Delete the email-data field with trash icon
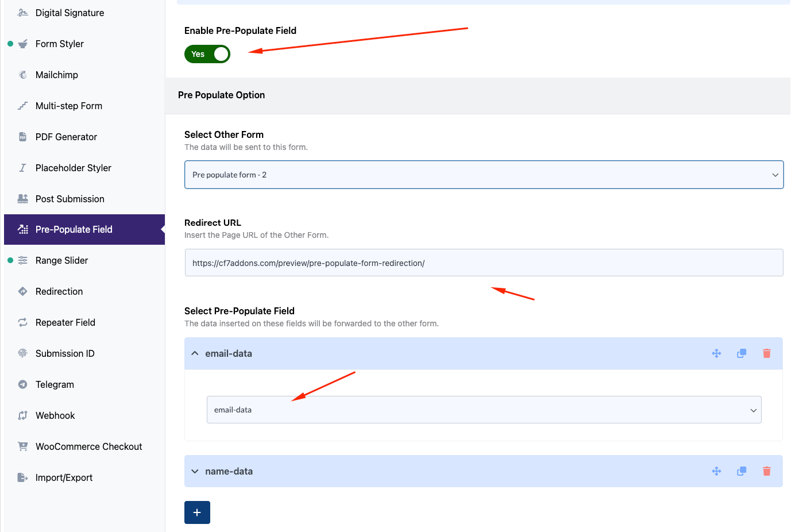The image size is (803, 532). tap(767, 353)
